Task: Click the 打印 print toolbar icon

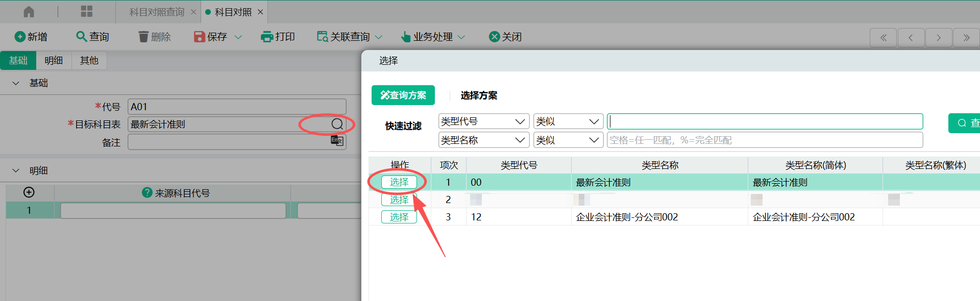Action: pyautogui.click(x=267, y=37)
